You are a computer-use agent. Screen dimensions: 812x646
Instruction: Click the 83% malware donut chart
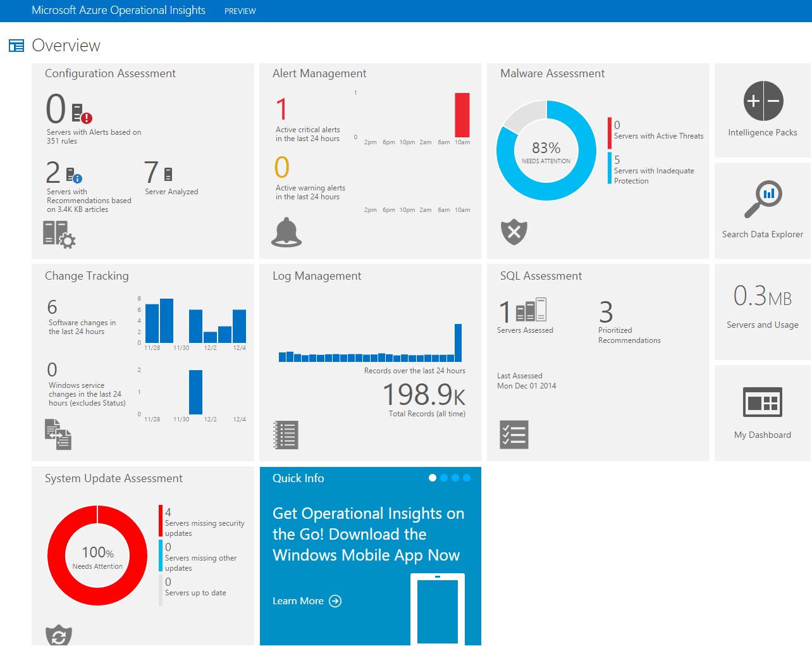[546, 151]
